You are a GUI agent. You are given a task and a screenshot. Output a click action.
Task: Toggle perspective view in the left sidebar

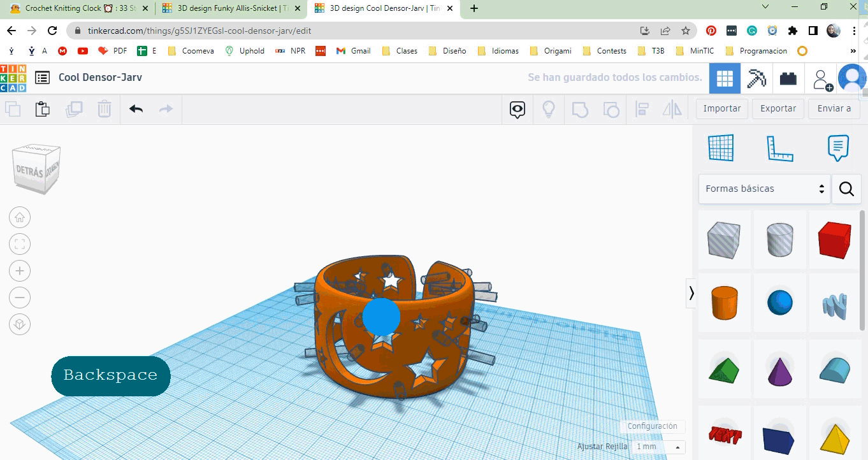coord(20,324)
